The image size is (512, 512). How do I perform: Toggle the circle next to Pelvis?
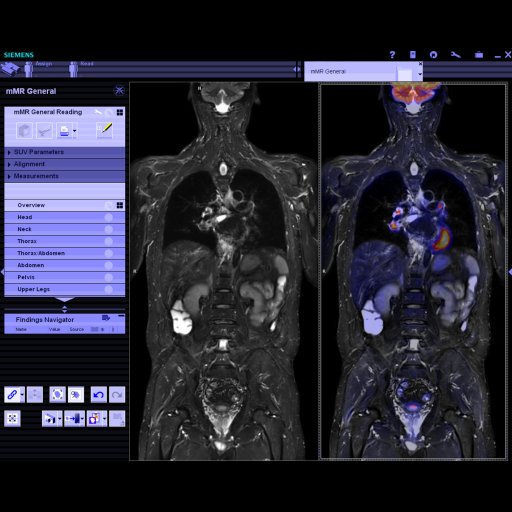[109, 277]
